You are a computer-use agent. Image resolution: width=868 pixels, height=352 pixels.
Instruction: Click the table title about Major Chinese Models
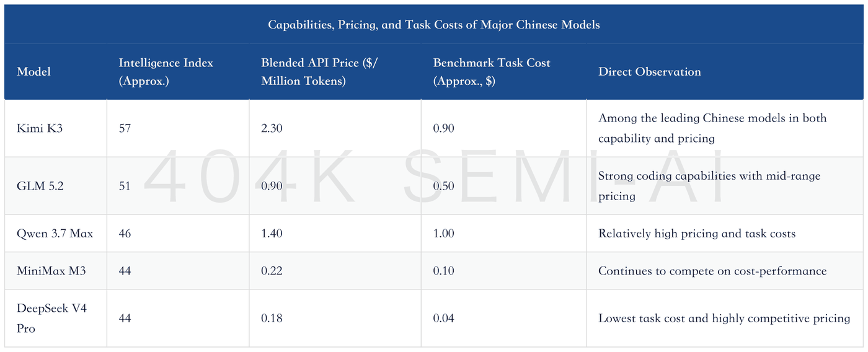(x=433, y=25)
